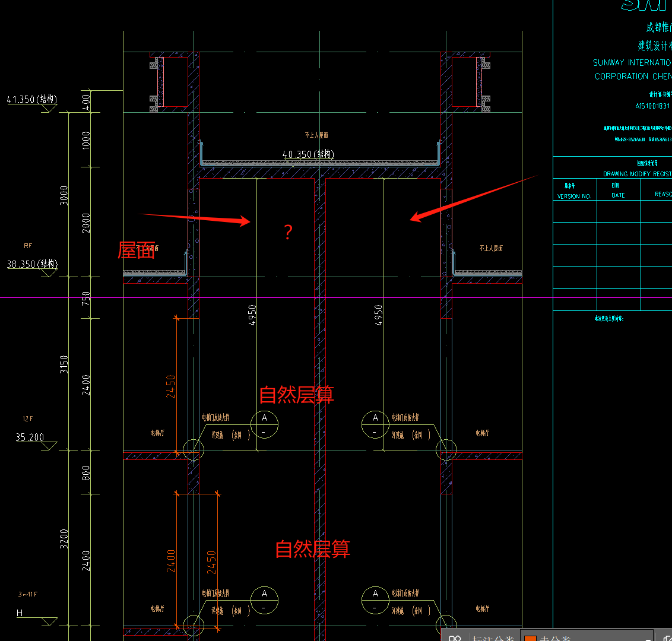Click the CORPORATION CHEN title text
Viewport: 672px width, 641px height.
click(x=633, y=77)
